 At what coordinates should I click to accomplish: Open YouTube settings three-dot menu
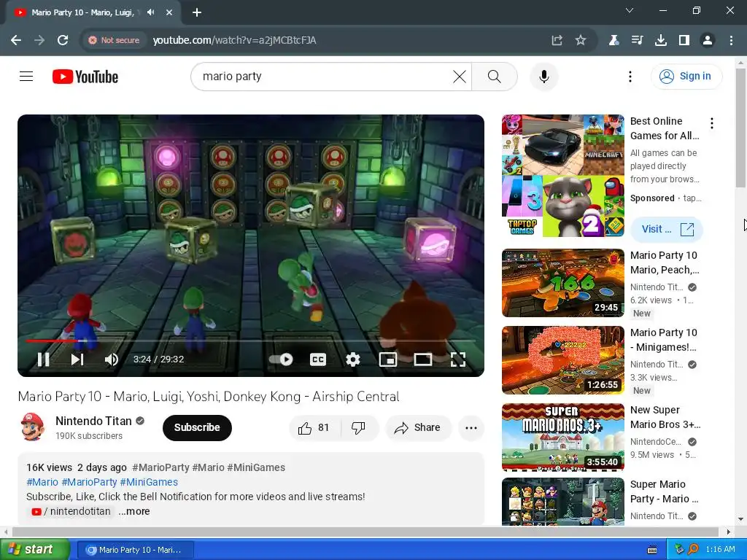pyautogui.click(x=630, y=76)
